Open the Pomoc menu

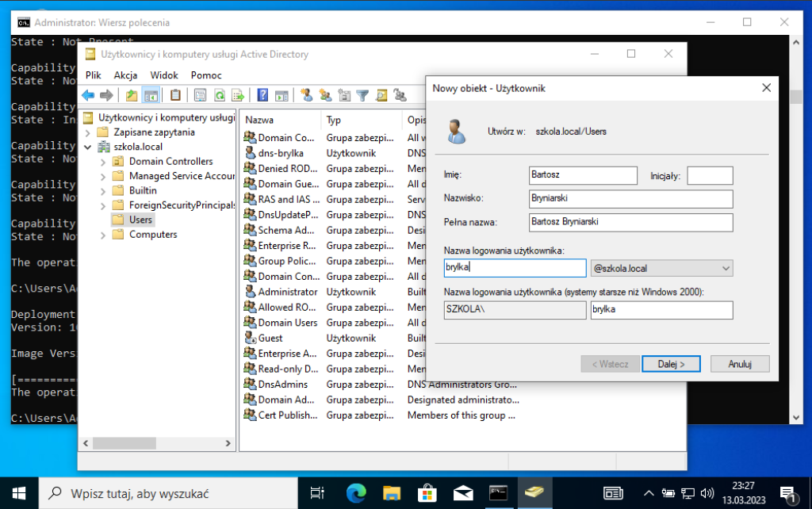tap(206, 75)
